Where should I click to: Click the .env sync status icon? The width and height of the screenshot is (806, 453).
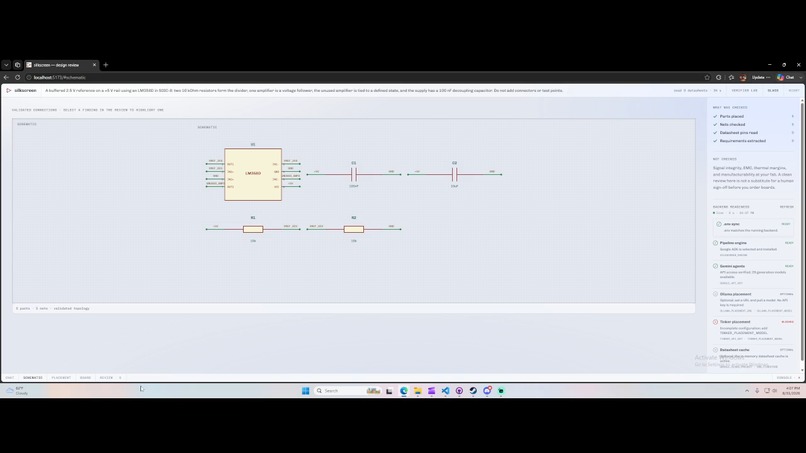pos(719,224)
